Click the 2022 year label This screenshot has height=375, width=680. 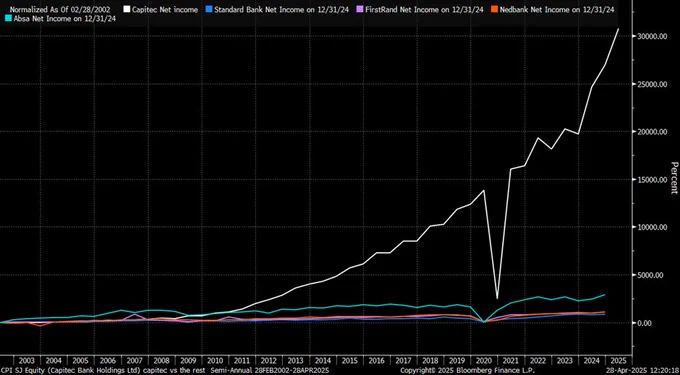[x=538, y=360]
